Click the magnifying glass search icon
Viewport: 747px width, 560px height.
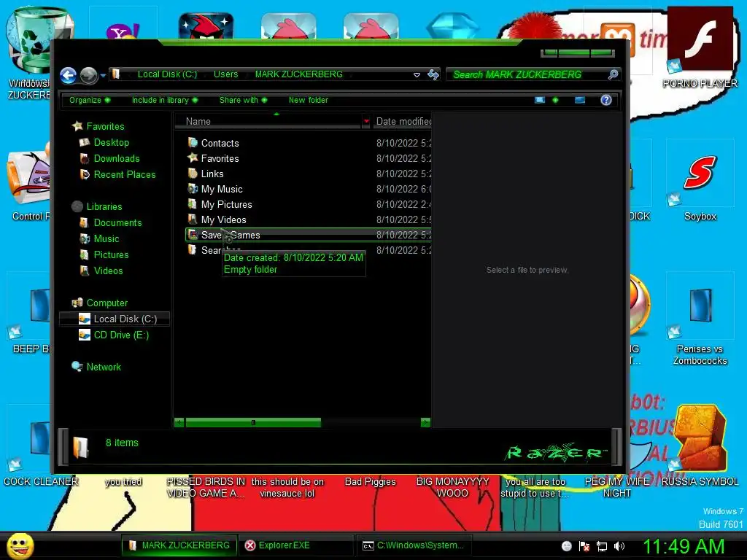(613, 74)
